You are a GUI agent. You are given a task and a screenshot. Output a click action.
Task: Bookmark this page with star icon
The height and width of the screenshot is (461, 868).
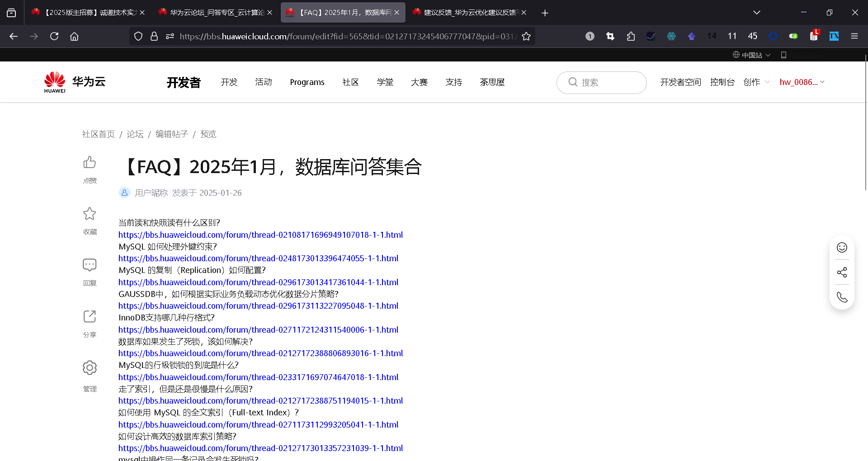tap(526, 36)
